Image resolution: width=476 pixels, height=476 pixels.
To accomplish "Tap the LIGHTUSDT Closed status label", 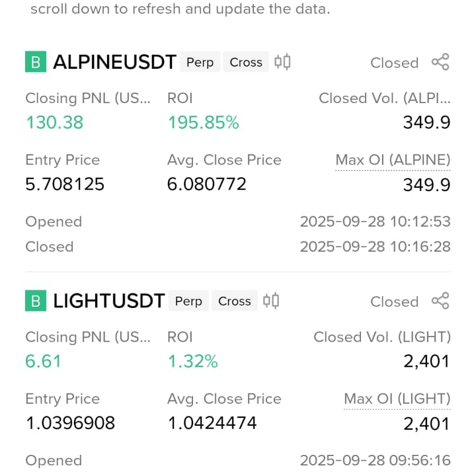I will pos(394,302).
